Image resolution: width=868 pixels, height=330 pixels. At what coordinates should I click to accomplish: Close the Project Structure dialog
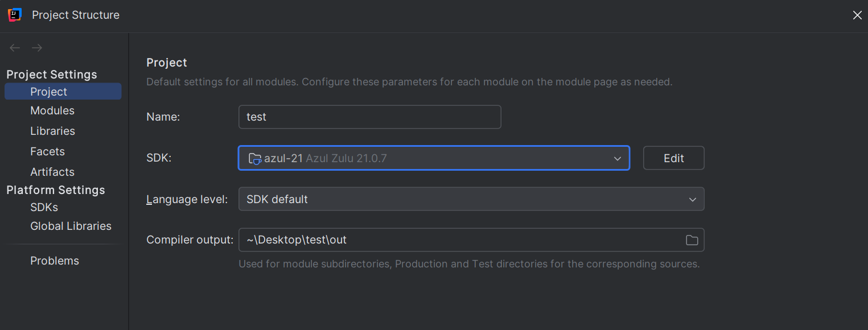click(857, 15)
